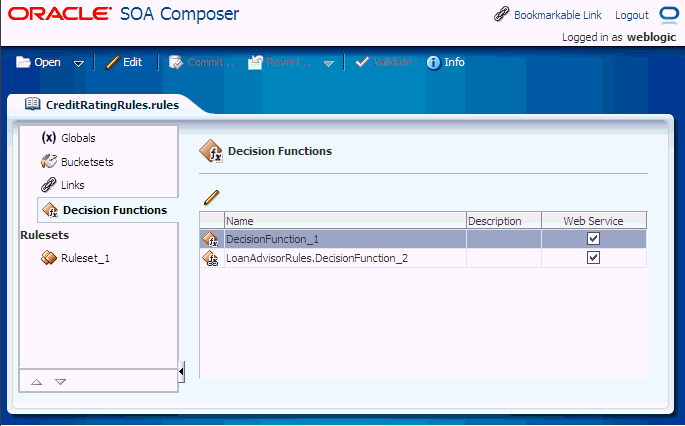
Task: Click the move-down triangle in sidebar
Action: coord(60,382)
